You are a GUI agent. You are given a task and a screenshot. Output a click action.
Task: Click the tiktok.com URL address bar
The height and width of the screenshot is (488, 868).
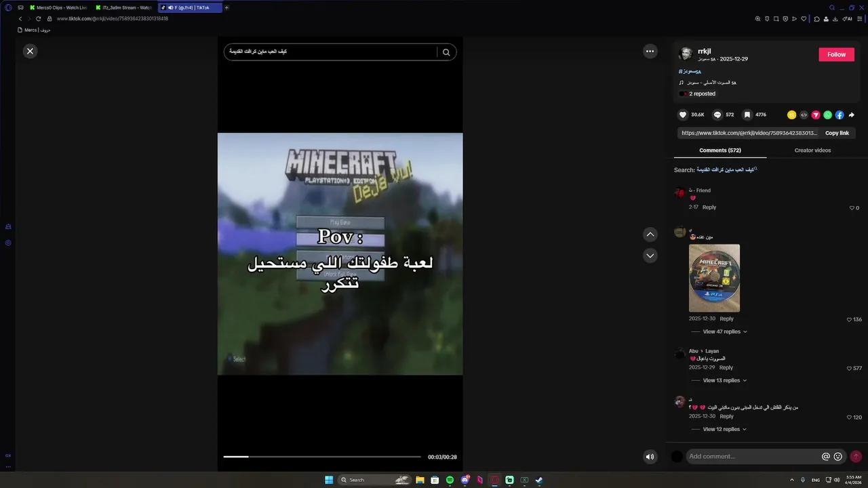pyautogui.click(x=113, y=18)
